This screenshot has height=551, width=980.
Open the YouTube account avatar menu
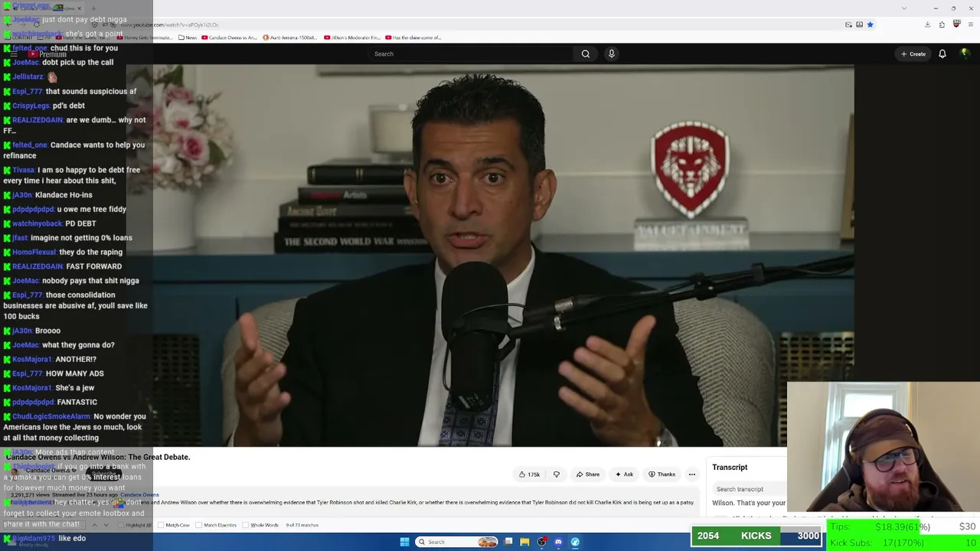coord(965,54)
